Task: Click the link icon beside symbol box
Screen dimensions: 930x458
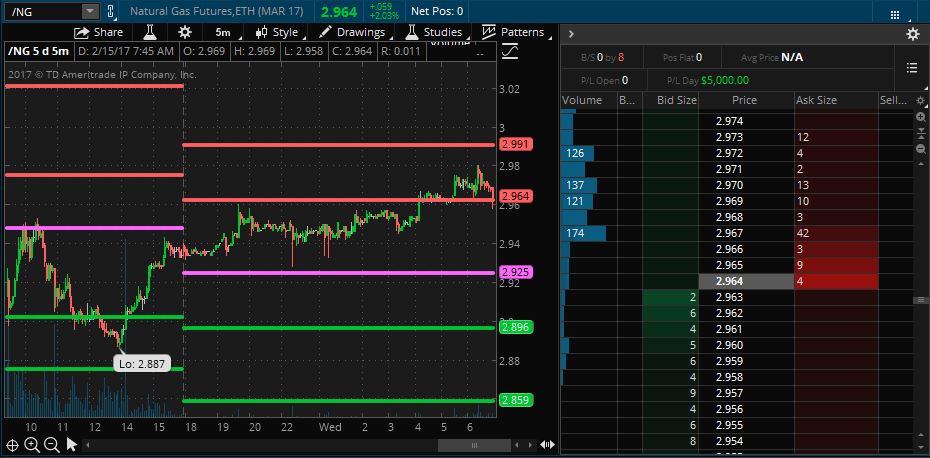Action: coord(109,11)
